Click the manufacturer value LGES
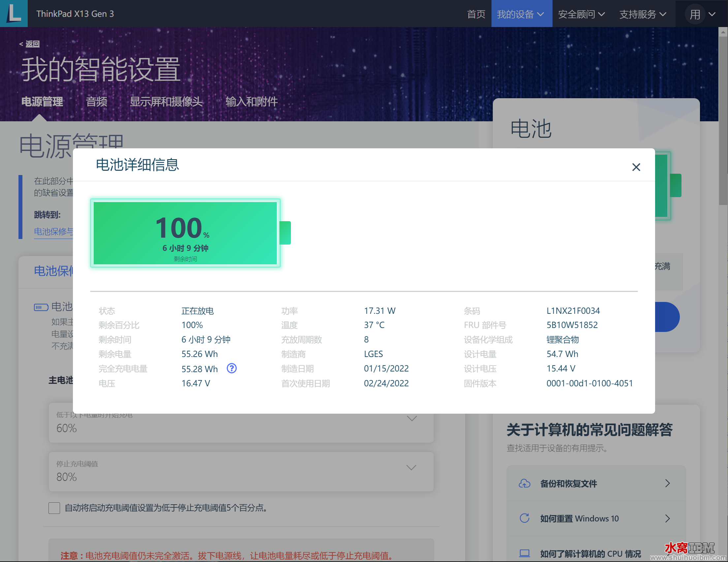This screenshot has height=562, width=728. (373, 354)
